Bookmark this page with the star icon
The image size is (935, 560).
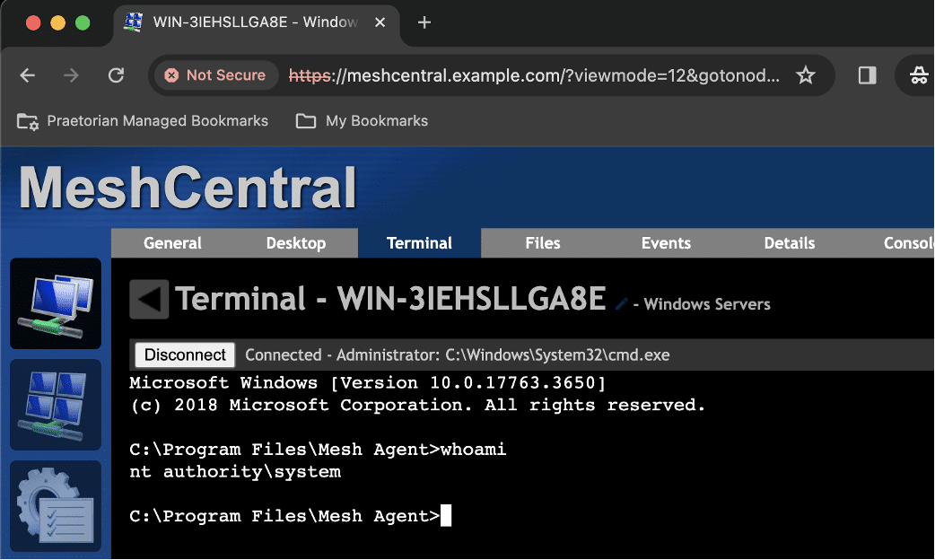806,75
